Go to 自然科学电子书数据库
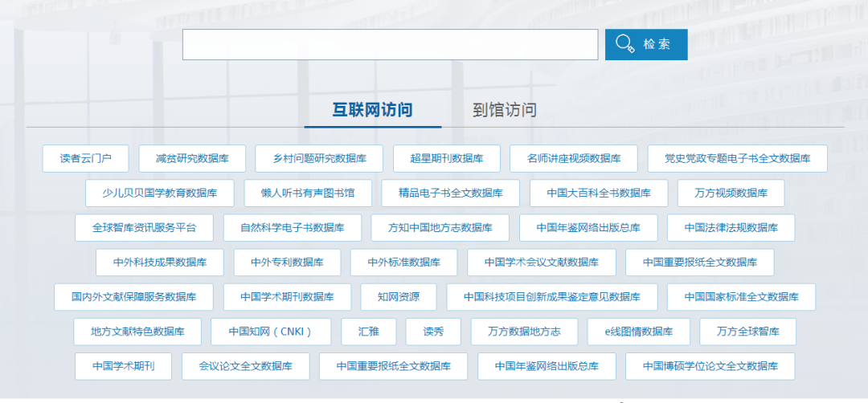 click(x=293, y=228)
